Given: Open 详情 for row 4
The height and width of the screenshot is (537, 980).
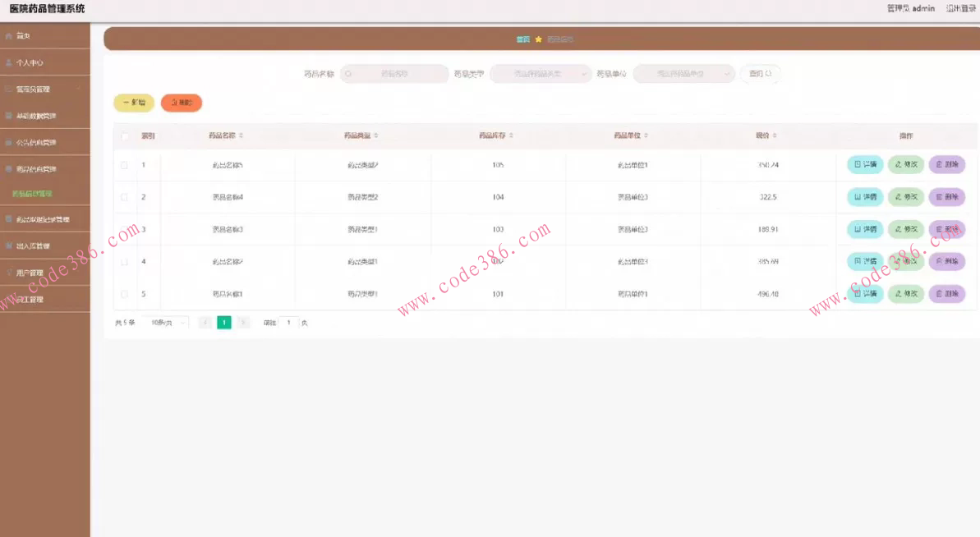Looking at the screenshot, I should pos(865,261).
